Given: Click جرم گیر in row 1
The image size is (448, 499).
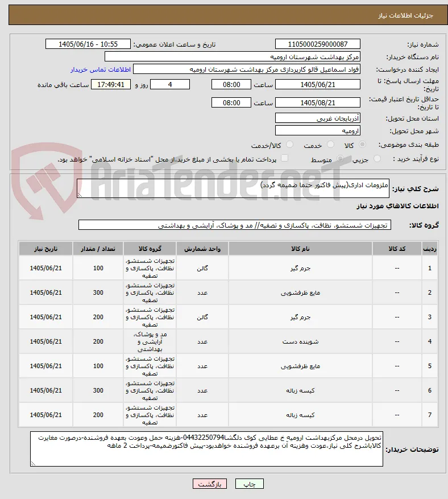Looking at the screenshot, I should pyautogui.click(x=300, y=268).
